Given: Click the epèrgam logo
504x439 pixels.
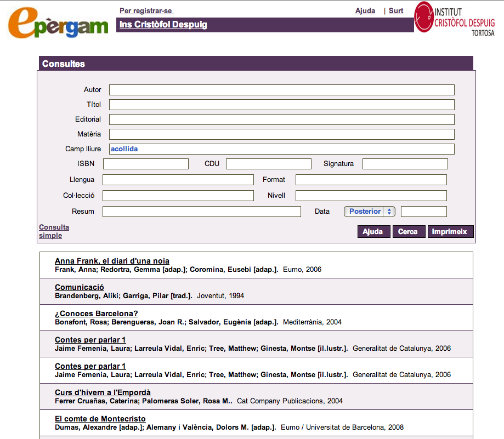Looking at the screenshot, I should (58, 23).
